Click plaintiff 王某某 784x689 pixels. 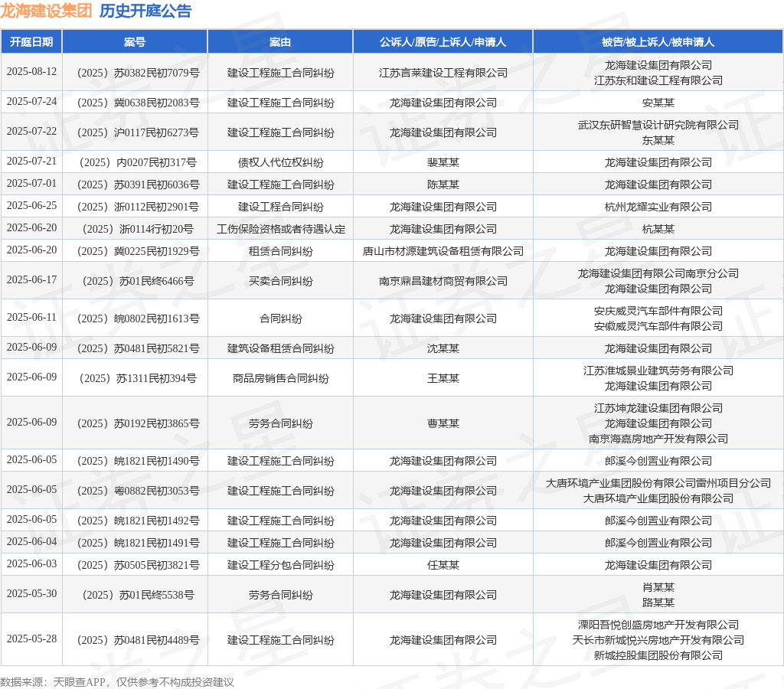click(443, 378)
